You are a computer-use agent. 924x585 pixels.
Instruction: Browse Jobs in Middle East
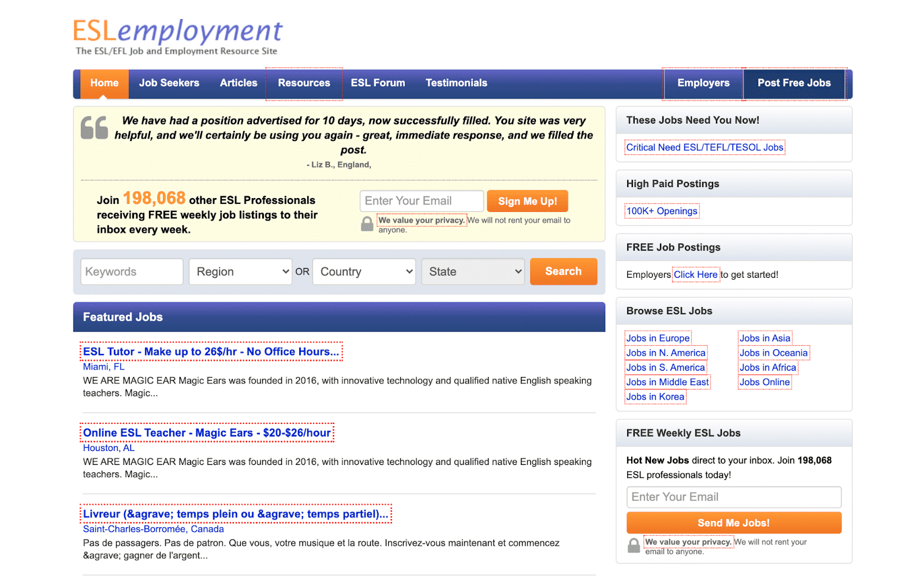click(x=668, y=382)
